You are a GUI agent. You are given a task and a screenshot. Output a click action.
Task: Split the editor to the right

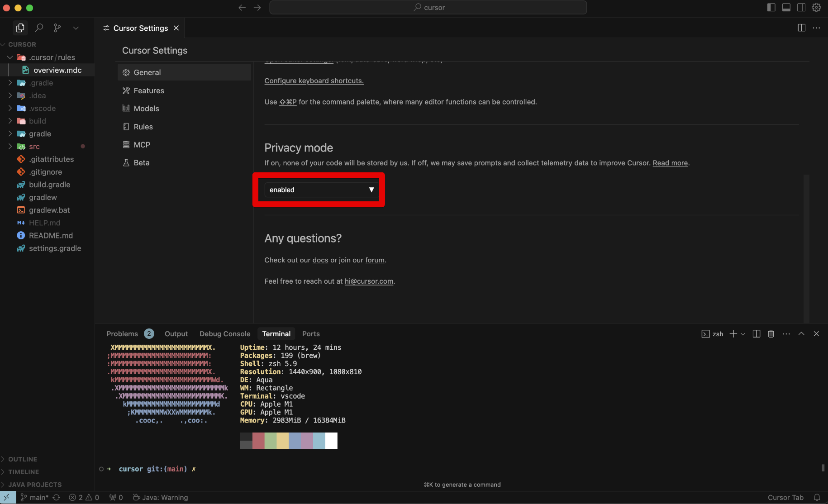coord(801,28)
